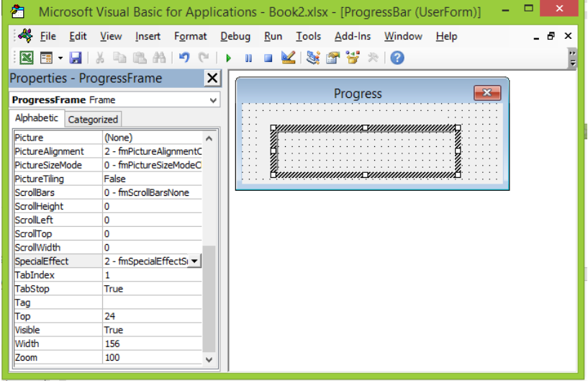The width and height of the screenshot is (588, 381).
Task: Run the macro with green play icon
Action: click(229, 58)
